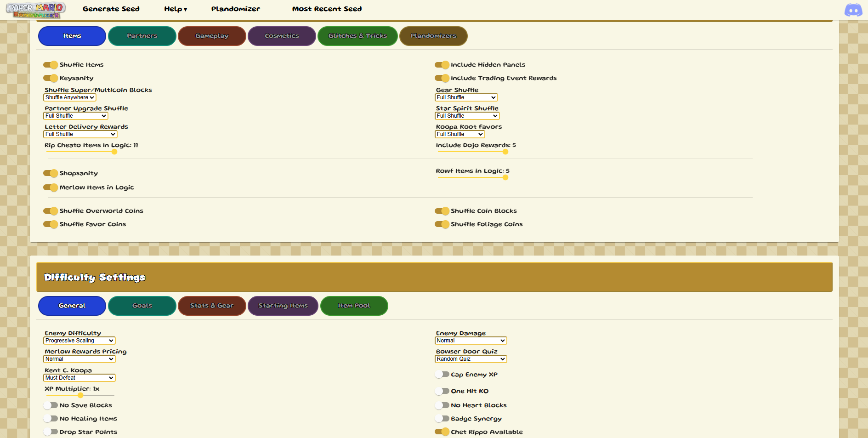Image resolution: width=868 pixels, height=438 pixels.
Task: Open the Help menu
Action: pos(176,9)
